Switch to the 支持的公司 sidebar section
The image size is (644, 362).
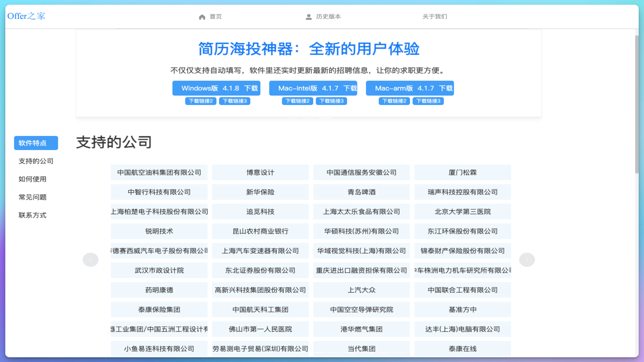36,161
